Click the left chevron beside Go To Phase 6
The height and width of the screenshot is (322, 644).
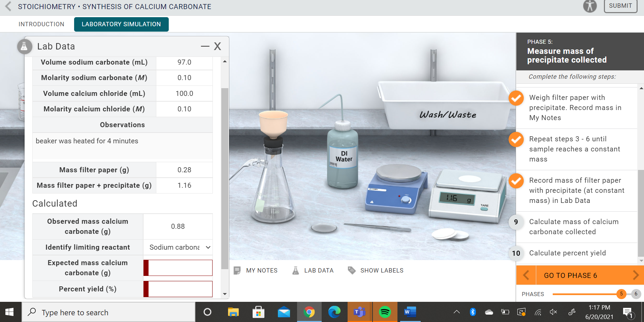click(x=526, y=275)
